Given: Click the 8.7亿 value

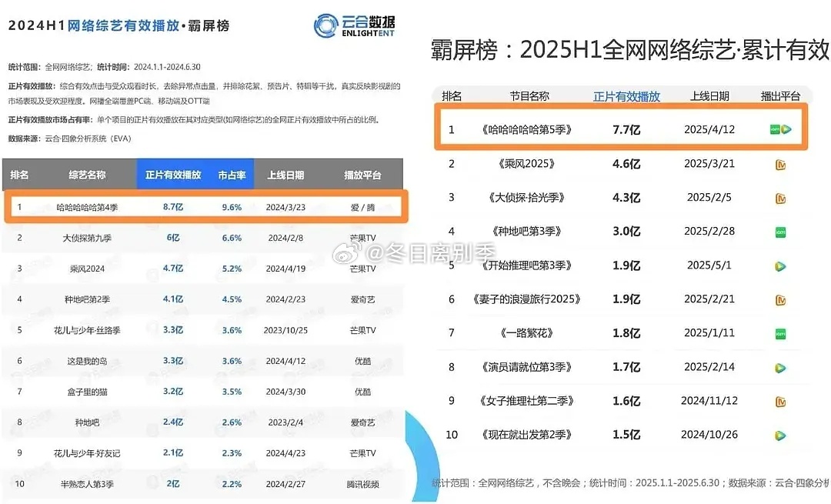Looking at the screenshot, I should click(173, 207).
